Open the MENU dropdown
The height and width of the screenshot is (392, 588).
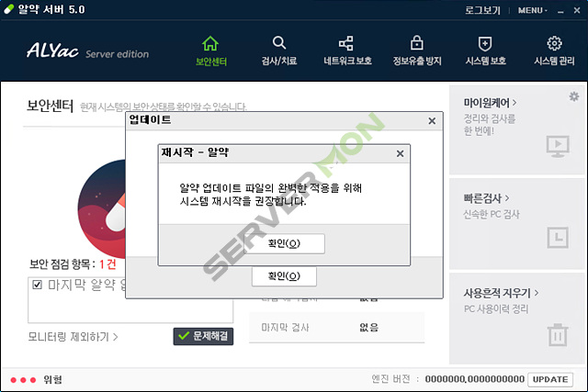(x=533, y=10)
